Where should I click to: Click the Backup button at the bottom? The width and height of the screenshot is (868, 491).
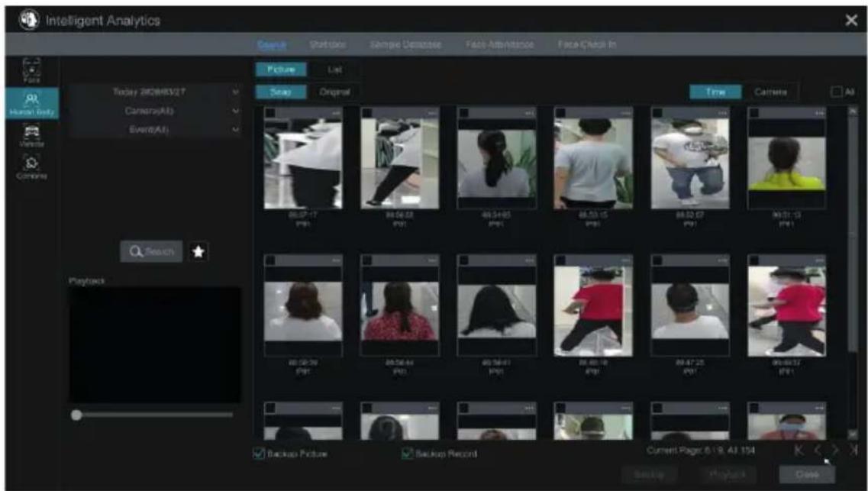[x=649, y=474]
